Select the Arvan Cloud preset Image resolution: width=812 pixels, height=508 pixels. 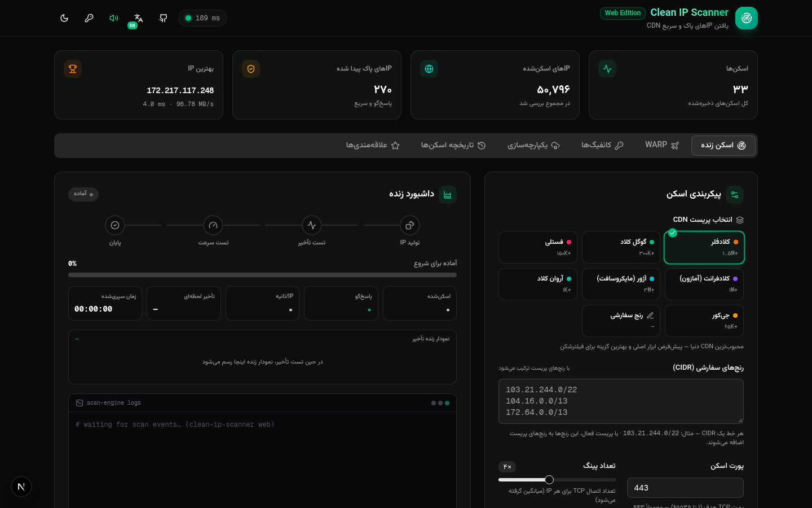tap(538, 284)
